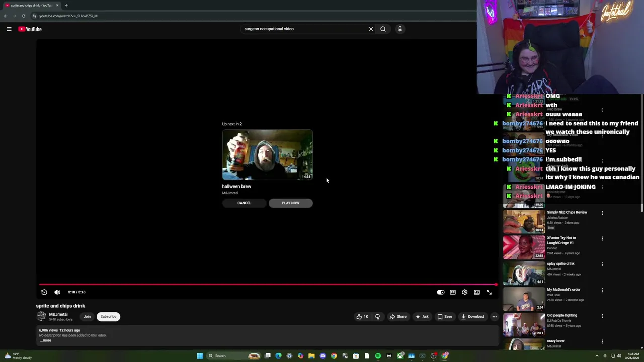Click in the YouTube search field

(304, 29)
